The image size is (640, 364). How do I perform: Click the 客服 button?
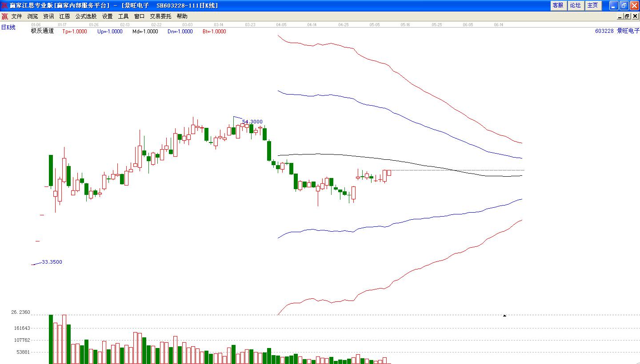point(558,5)
